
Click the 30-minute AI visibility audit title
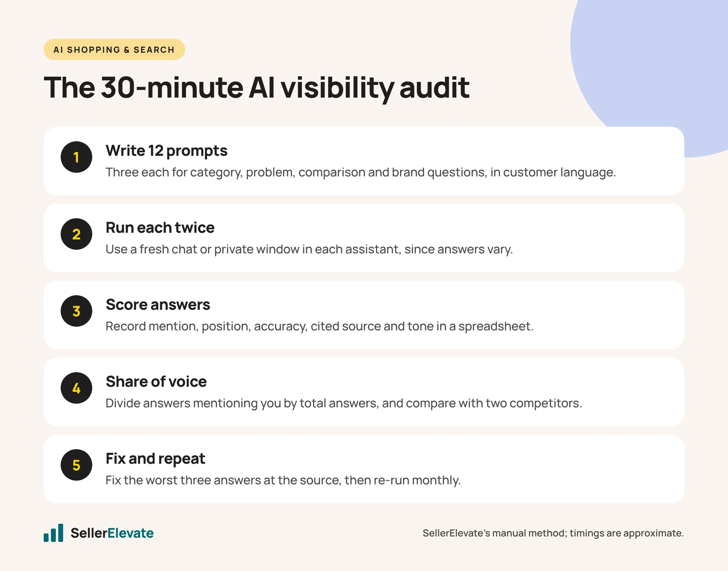pyautogui.click(x=257, y=87)
